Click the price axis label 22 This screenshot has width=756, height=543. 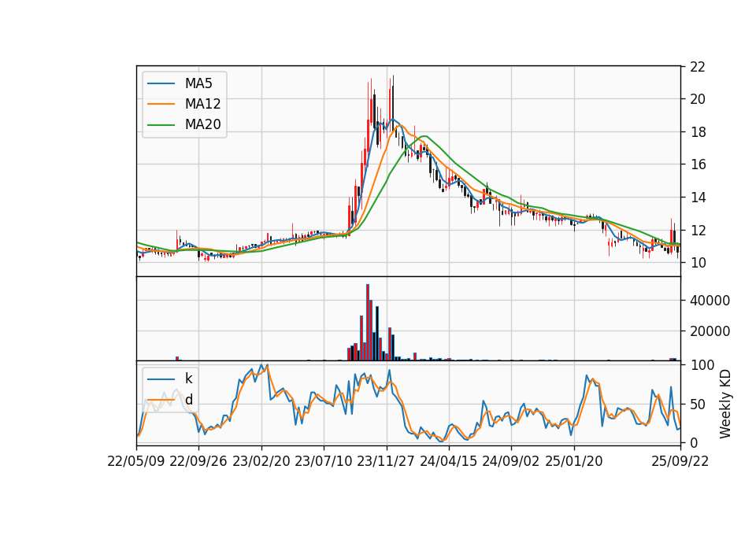click(698, 66)
